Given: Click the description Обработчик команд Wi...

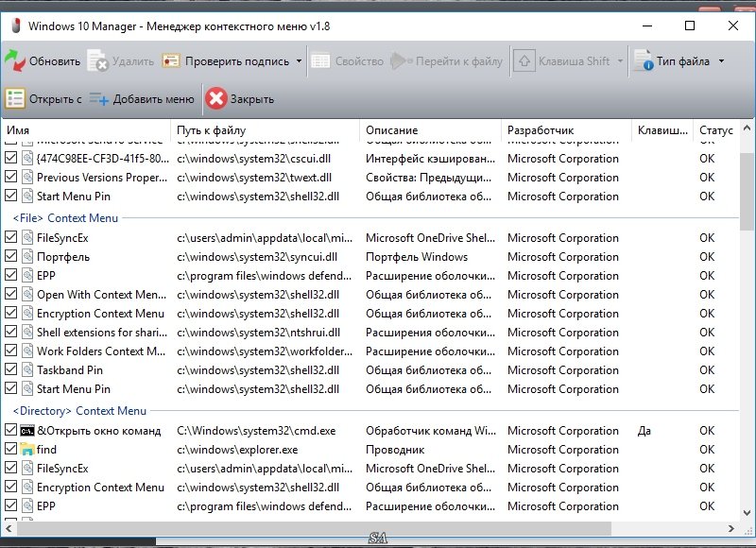Looking at the screenshot, I should 431,431.
